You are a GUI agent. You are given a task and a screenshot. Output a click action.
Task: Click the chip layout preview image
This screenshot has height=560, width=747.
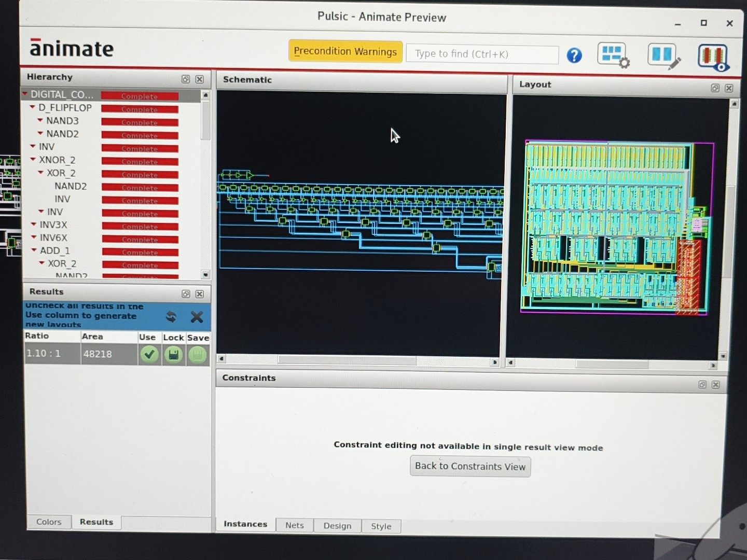[617, 227]
